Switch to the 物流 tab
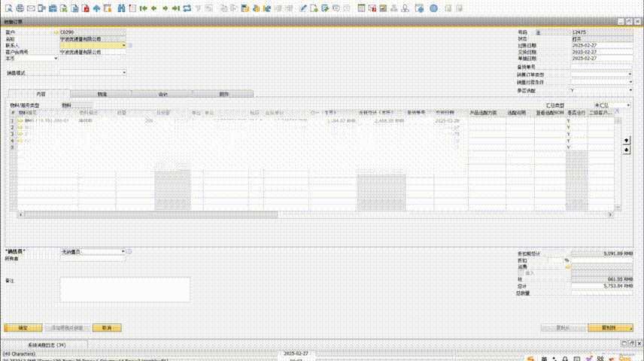This screenshot has height=361, width=644. (102, 94)
